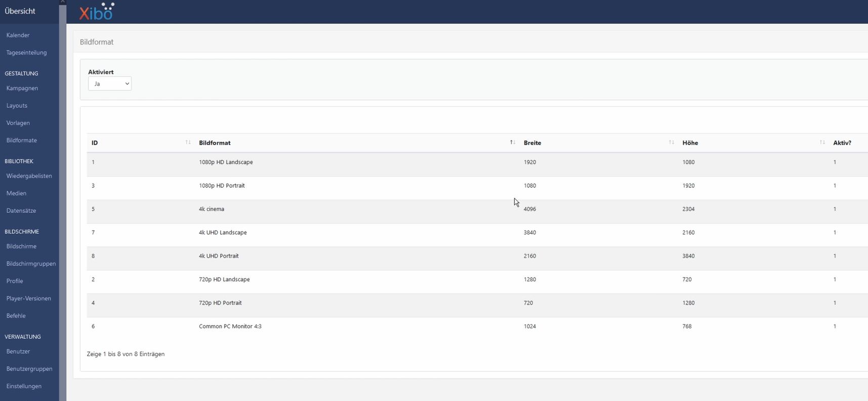Click the BILDSCHIRME section heading
Image resolution: width=868 pixels, height=401 pixels.
[x=22, y=232]
